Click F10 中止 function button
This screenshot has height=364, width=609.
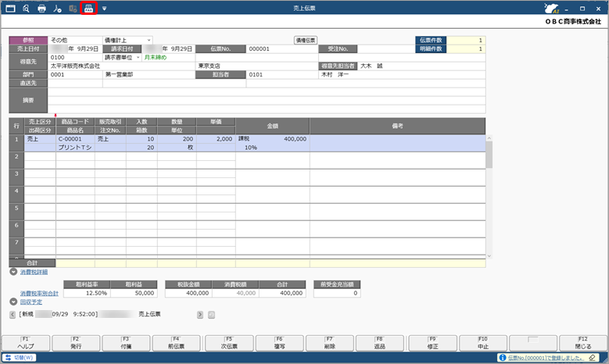tap(483, 343)
